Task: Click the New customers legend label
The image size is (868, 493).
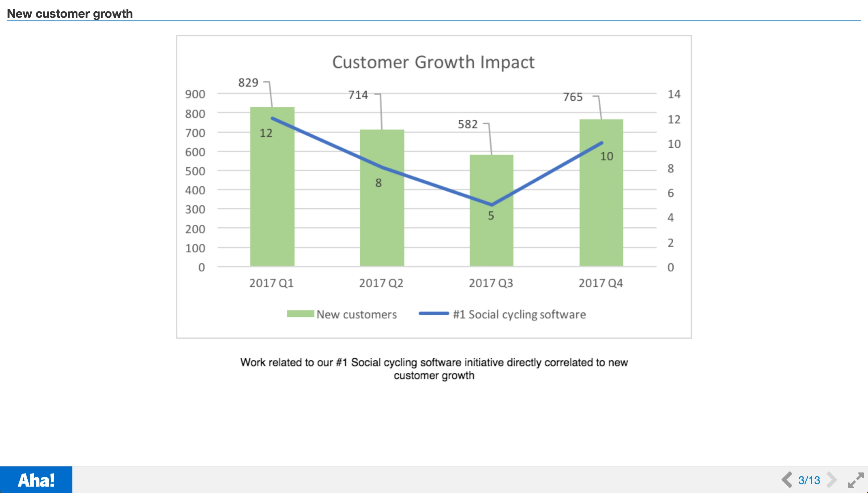Action: (357, 314)
